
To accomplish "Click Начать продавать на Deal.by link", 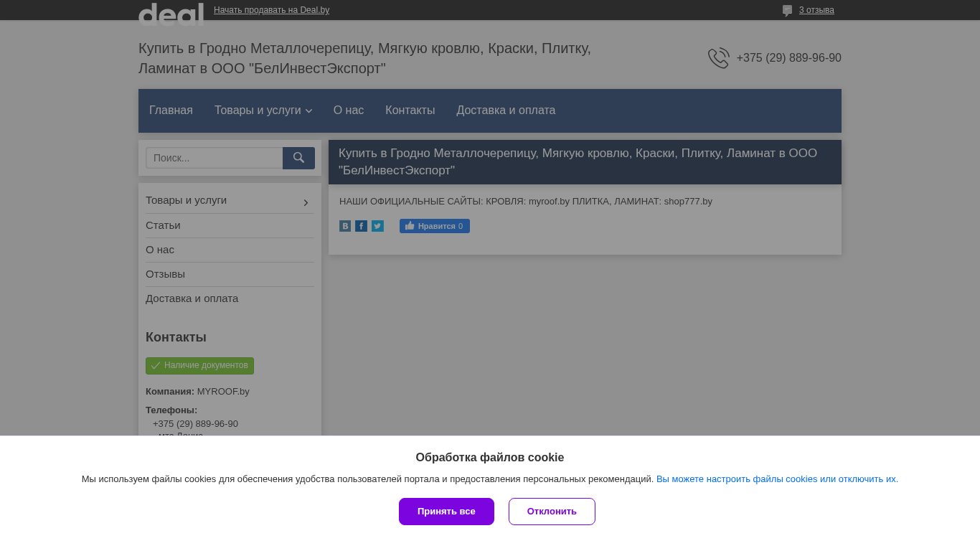I will (x=271, y=10).
